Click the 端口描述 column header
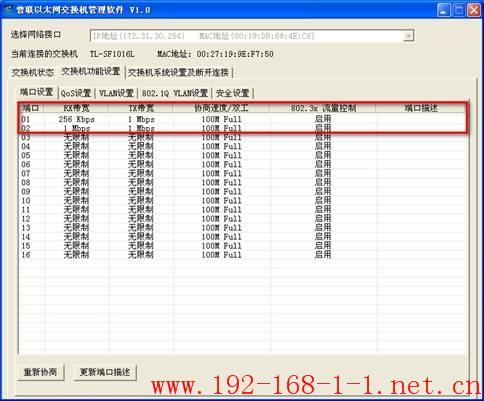Screen dimensions: 484x401 point(421,108)
